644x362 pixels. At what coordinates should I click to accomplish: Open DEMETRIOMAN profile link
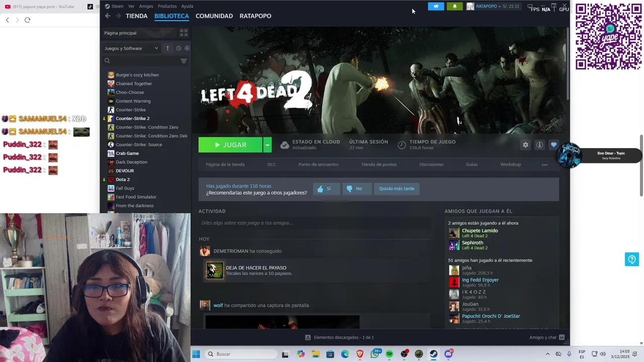pos(230,251)
